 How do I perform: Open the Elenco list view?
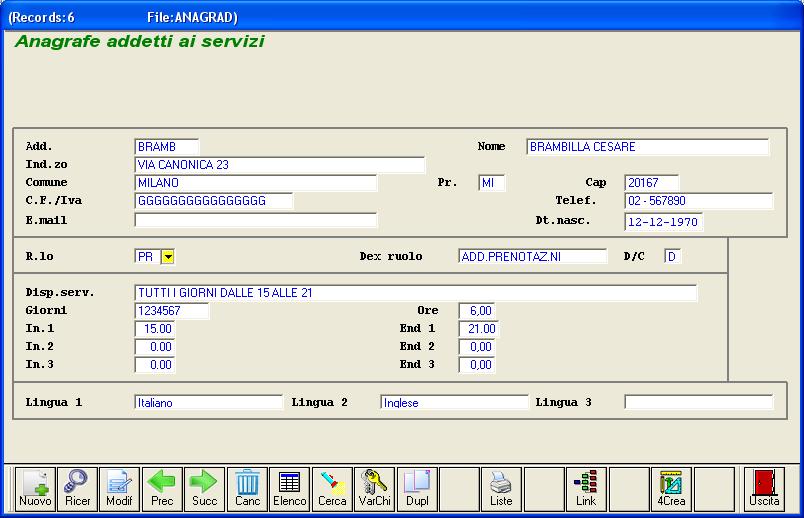[x=290, y=489]
